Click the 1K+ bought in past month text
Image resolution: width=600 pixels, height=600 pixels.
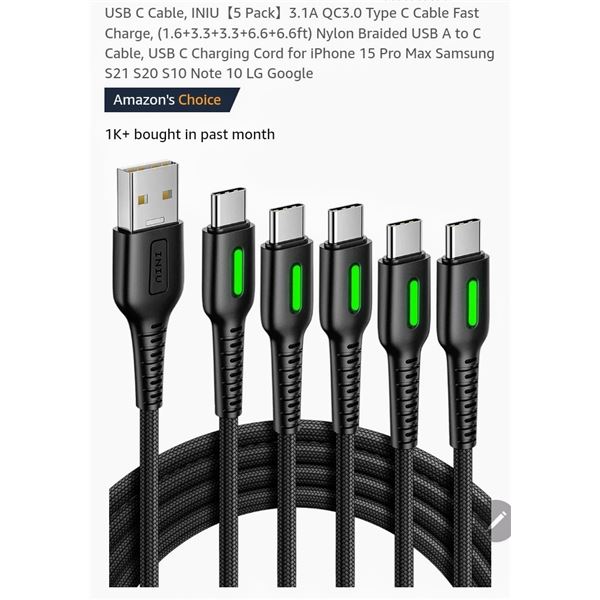point(190,134)
